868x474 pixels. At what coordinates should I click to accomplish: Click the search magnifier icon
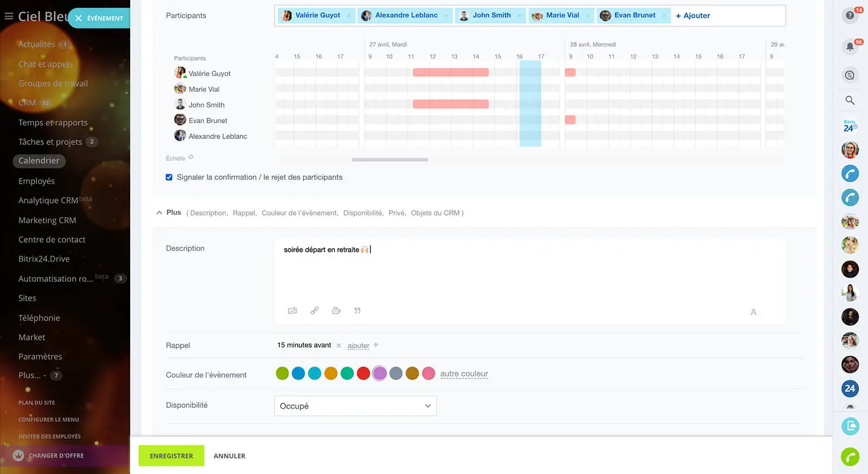coord(850,100)
